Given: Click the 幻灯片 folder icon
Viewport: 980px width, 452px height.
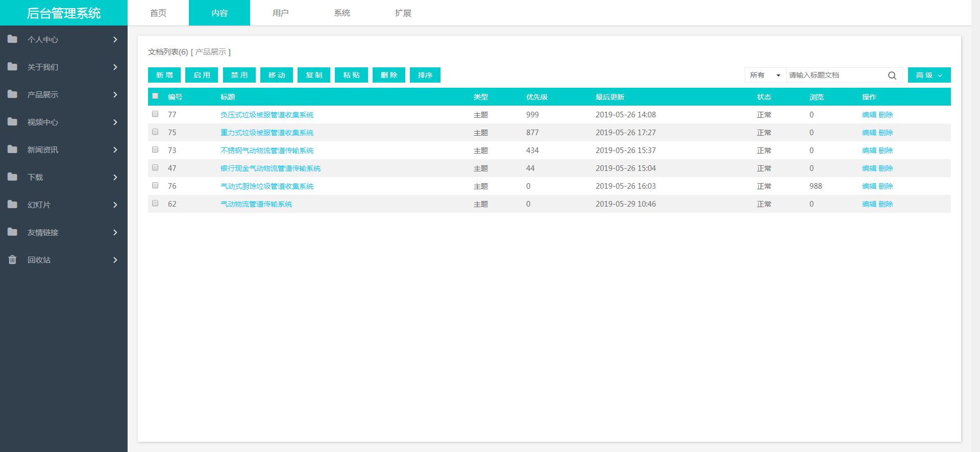Looking at the screenshot, I should point(12,205).
